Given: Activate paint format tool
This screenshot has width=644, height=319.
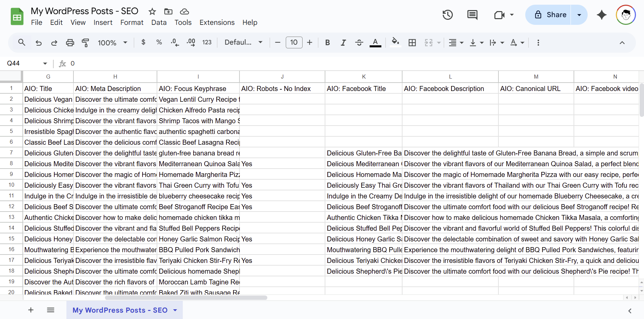Looking at the screenshot, I should tap(86, 43).
